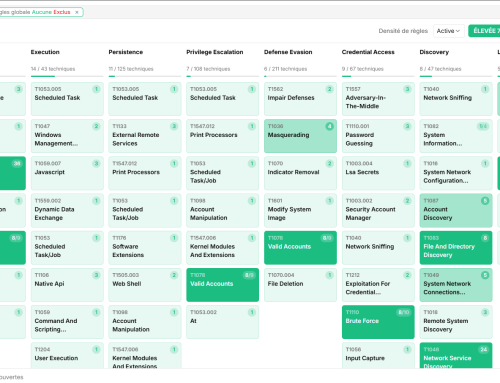Open the Account Discovery card
500x383 pixels.
point(456,211)
